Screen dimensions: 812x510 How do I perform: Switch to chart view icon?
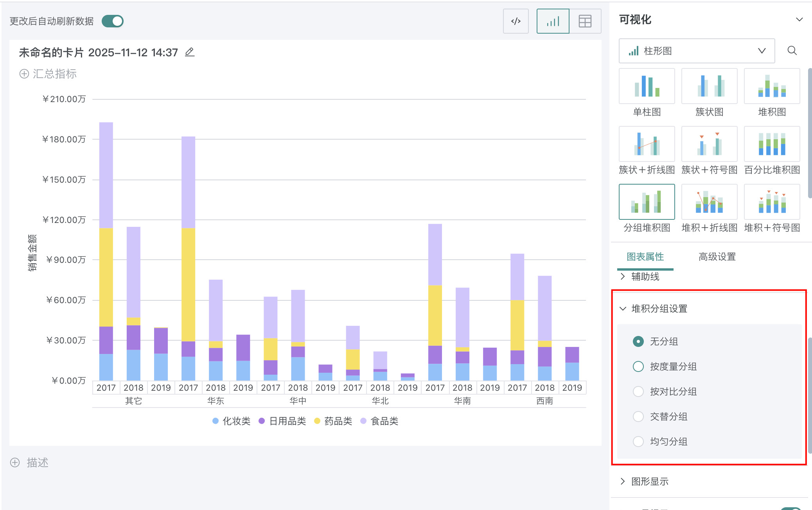click(553, 21)
